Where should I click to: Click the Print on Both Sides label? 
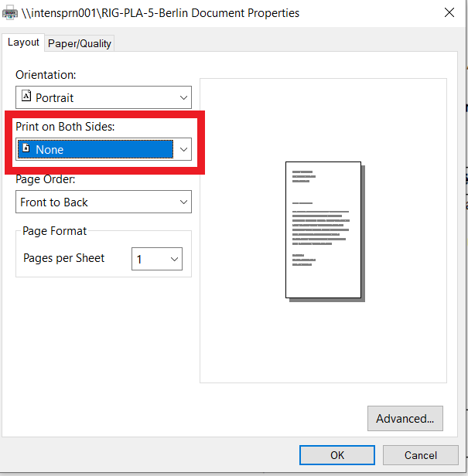65,127
